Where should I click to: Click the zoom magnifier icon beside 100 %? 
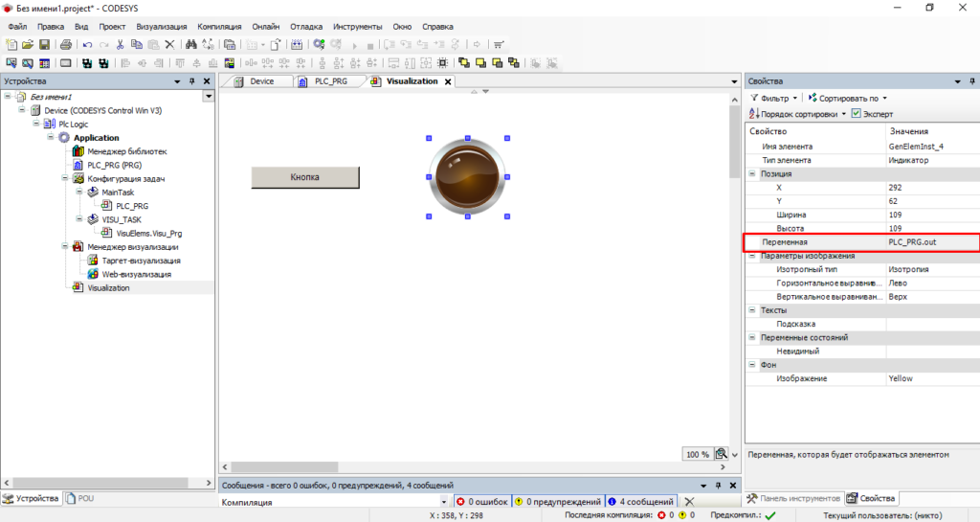(722, 454)
